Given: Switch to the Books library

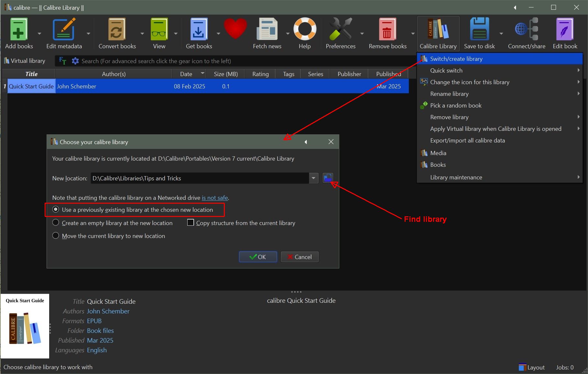Looking at the screenshot, I should (x=500, y=164).
